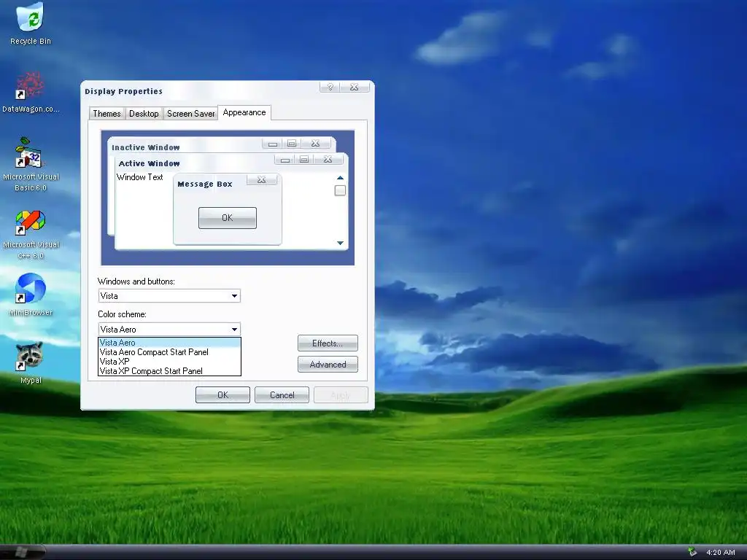Close the Display Properties dialog
This screenshot has width=747, height=560.
coord(355,87)
